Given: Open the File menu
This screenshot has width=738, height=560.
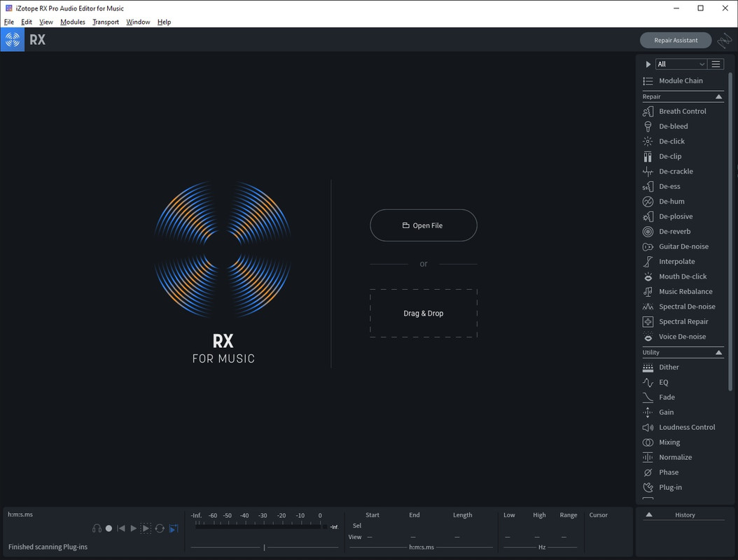Looking at the screenshot, I should click(9, 22).
